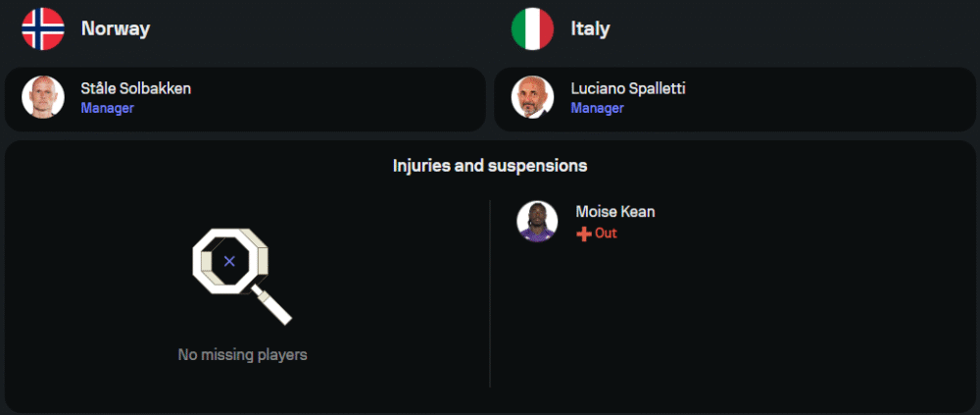Viewport: 980px width, 415px height.
Task: Open Luciano Spalletti's profile photo
Action: [x=532, y=98]
